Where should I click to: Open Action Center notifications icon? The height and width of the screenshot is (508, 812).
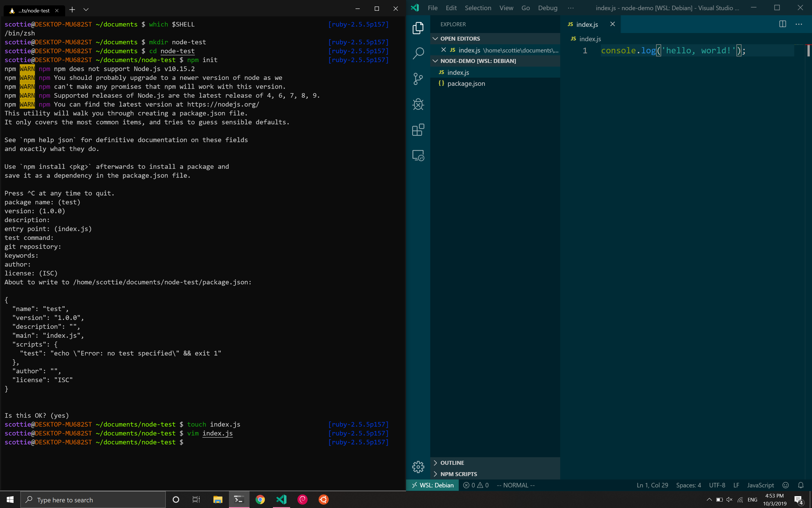point(798,500)
